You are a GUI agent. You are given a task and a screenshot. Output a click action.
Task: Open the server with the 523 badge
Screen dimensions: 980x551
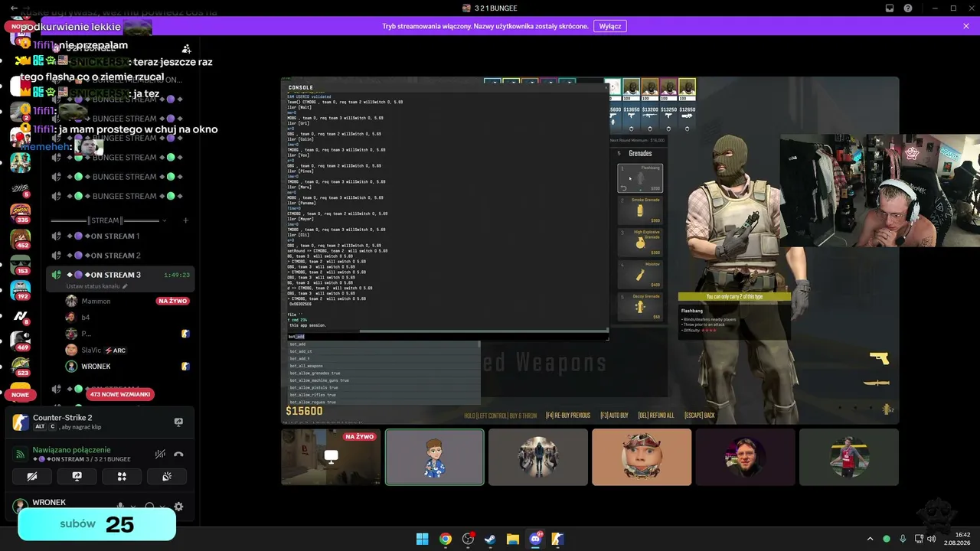20,367
